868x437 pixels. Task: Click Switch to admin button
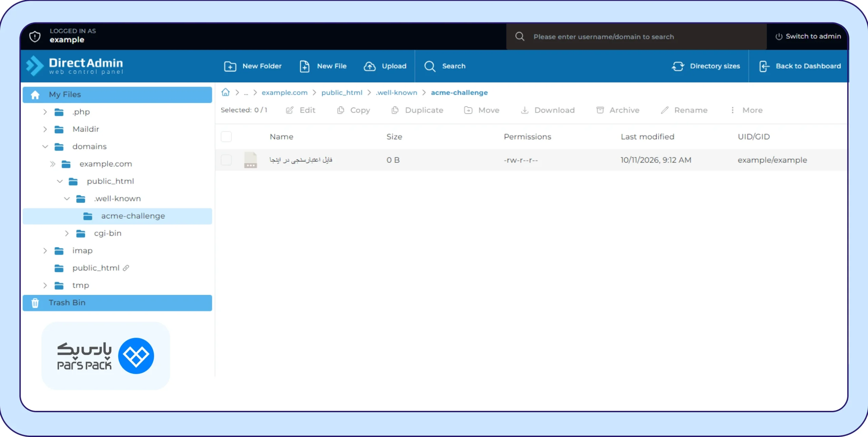click(x=808, y=36)
